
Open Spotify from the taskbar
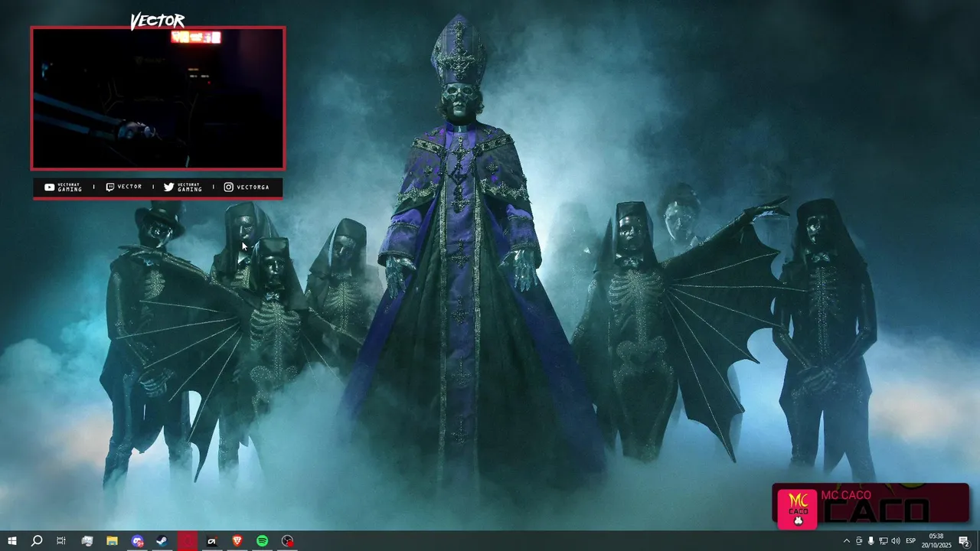pyautogui.click(x=263, y=541)
